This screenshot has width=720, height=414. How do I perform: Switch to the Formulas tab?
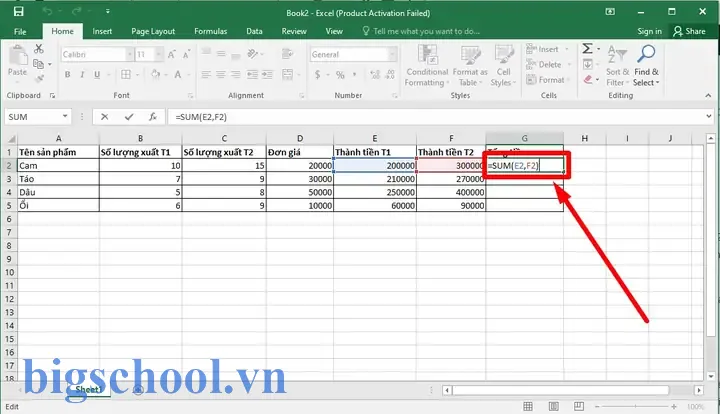click(210, 31)
